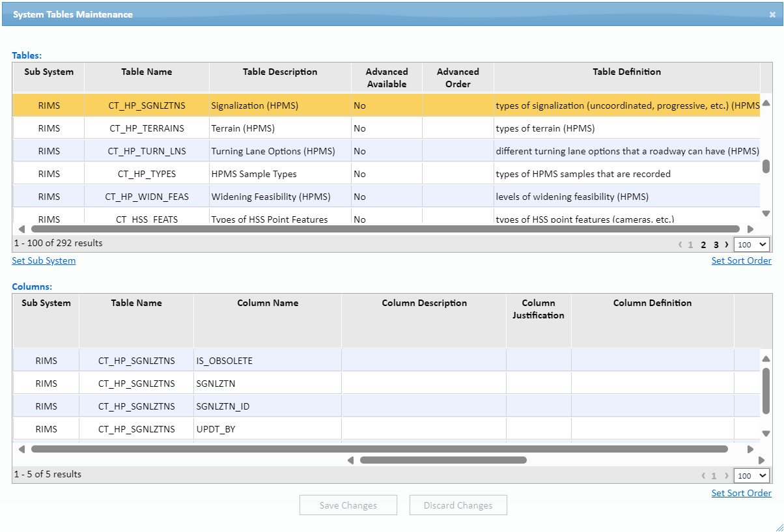Image resolution: width=784 pixels, height=532 pixels.
Task: Sort Columns grid by Column Definition header
Action: click(x=652, y=320)
